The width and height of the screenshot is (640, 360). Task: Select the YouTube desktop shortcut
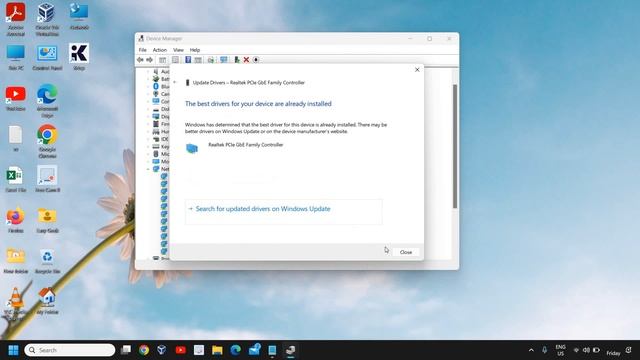pos(16,98)
